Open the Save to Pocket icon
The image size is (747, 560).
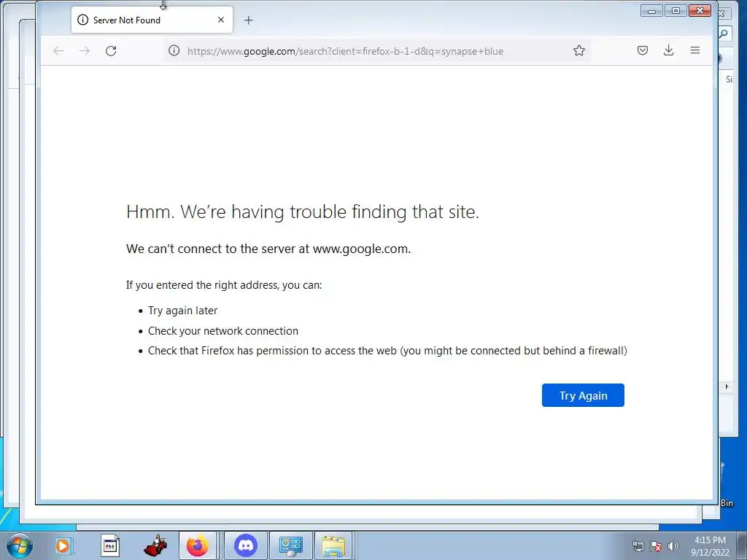pos(643,50)
